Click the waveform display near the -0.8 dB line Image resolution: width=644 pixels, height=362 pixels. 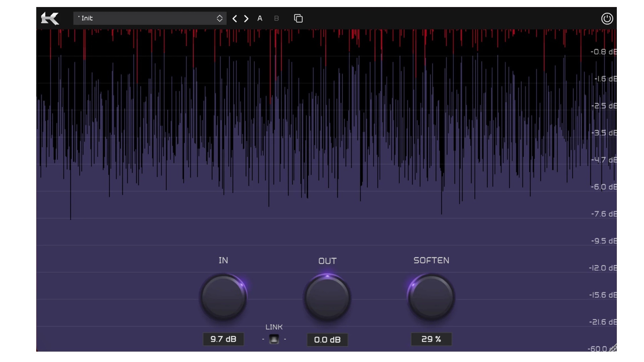point(302,52)
